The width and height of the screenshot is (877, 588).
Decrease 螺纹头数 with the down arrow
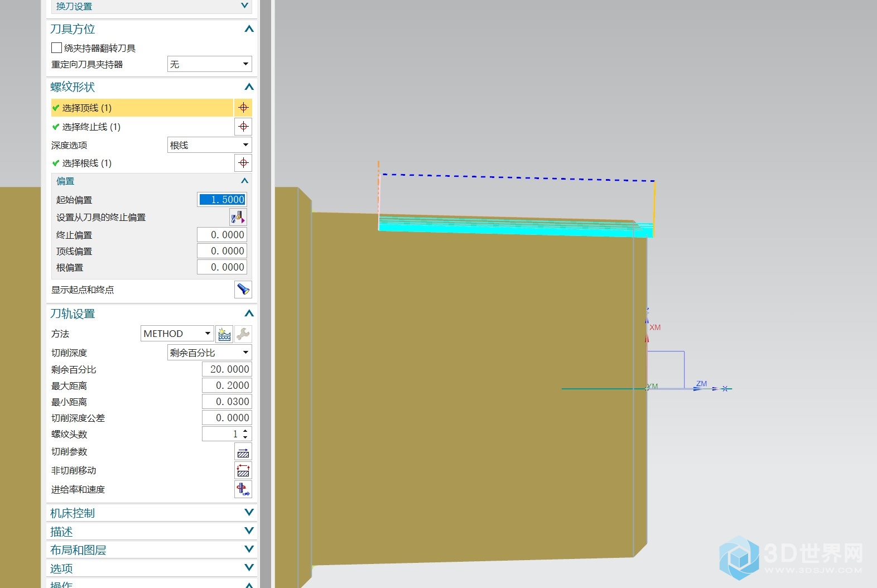pos(245,437)
